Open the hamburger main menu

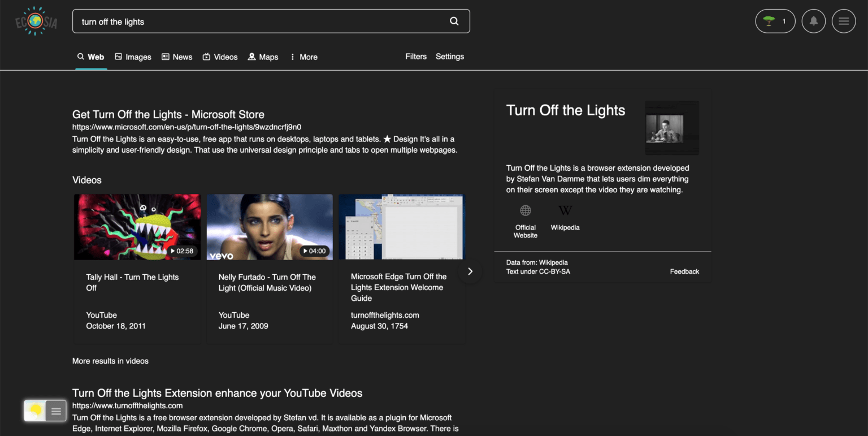pyautogui.click(x=844, y=21)
